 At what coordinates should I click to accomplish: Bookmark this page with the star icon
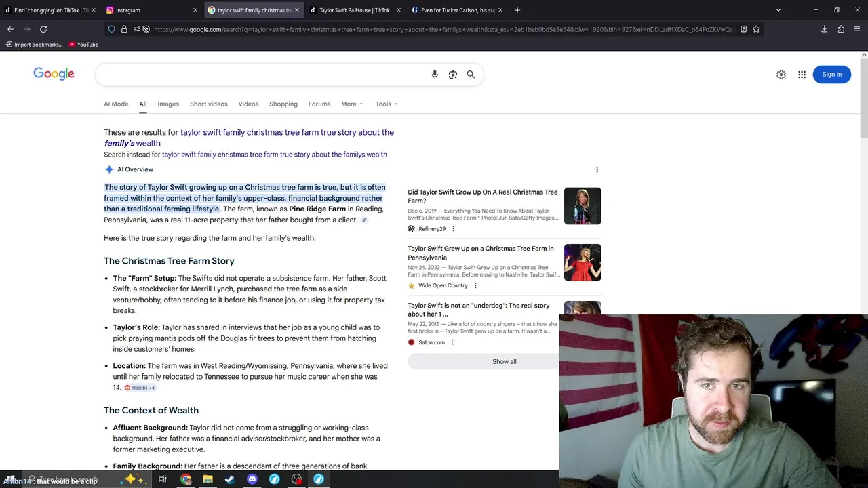point(756,29)
